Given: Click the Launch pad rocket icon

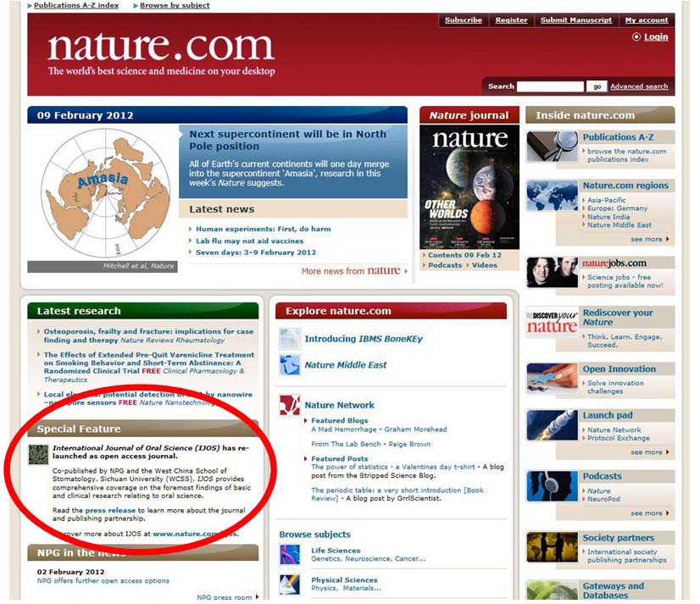Looking at the screenshot, I should pyautogui.click(x=553, y=425).
